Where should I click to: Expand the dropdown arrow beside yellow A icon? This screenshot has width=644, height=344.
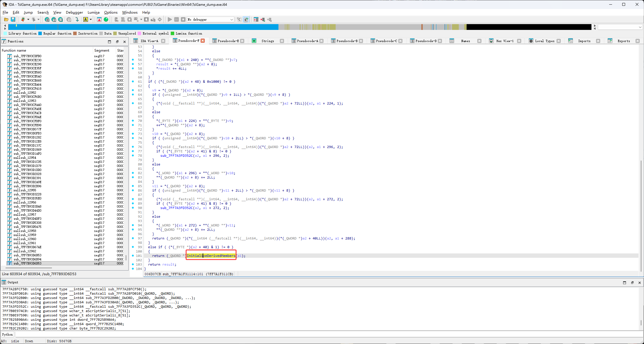pyautogui.click(x=91, y=19)
